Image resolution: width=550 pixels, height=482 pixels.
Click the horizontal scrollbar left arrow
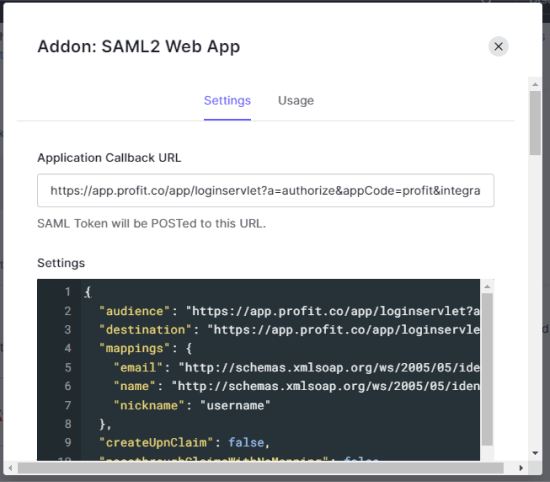[x=10, y=468]
